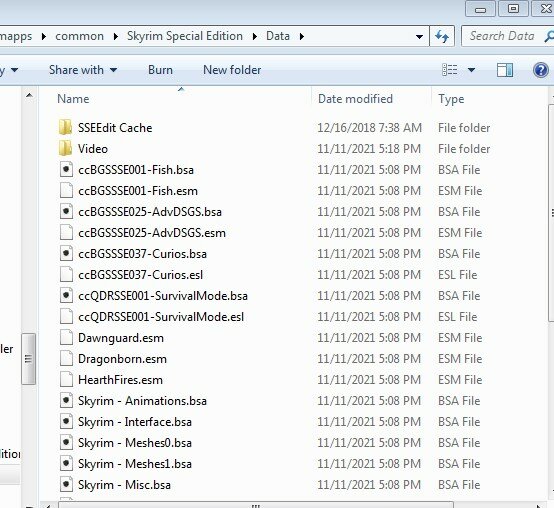This screenshot has height=508, width=554.
Task: Select the ccQDRSSE001-SurvivalMode.bsa file icon
Action: pos(66,295)
